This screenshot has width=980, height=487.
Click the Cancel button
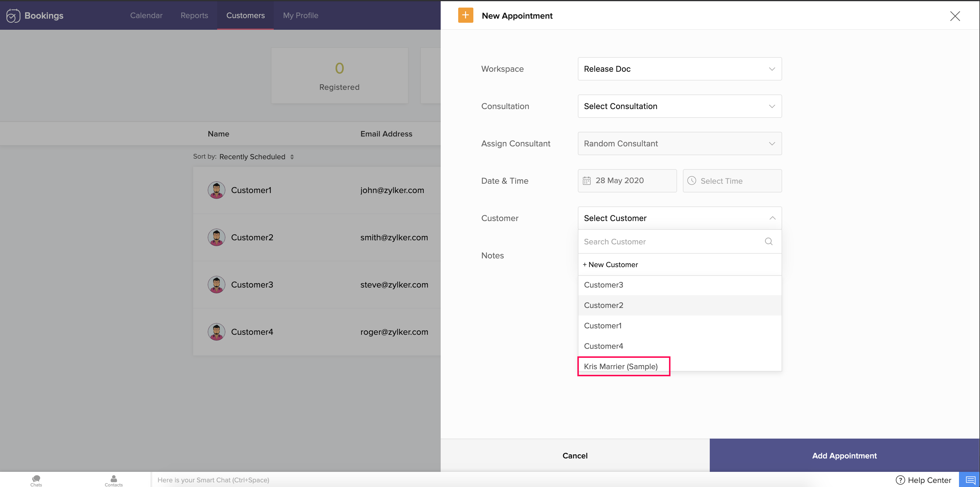pos(575,456)
